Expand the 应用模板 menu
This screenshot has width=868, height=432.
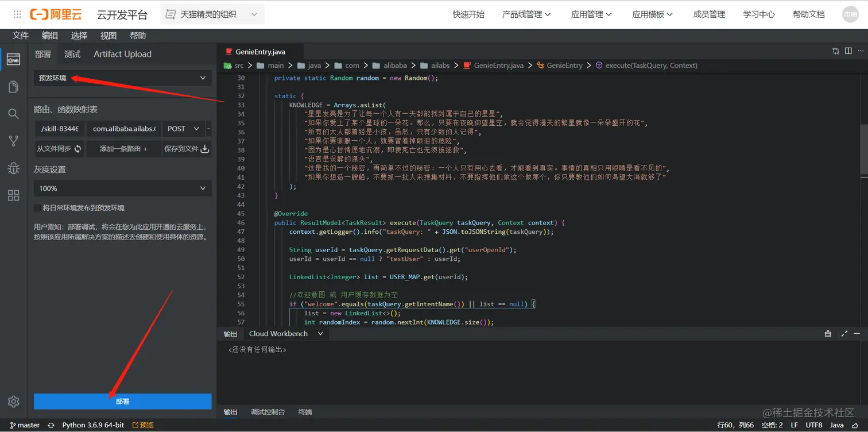pyautogui.click(x=652, y=14)
